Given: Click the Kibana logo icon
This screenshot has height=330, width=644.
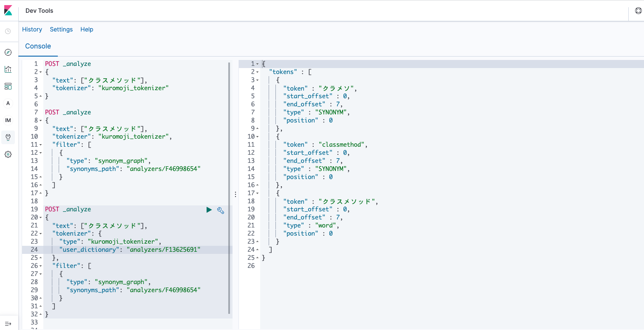Looking at the screenshot, I should (x=8, y=11).
